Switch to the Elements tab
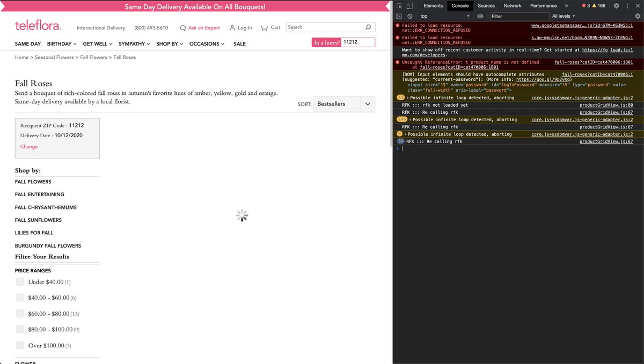644x364 pixels. [433, 6]
